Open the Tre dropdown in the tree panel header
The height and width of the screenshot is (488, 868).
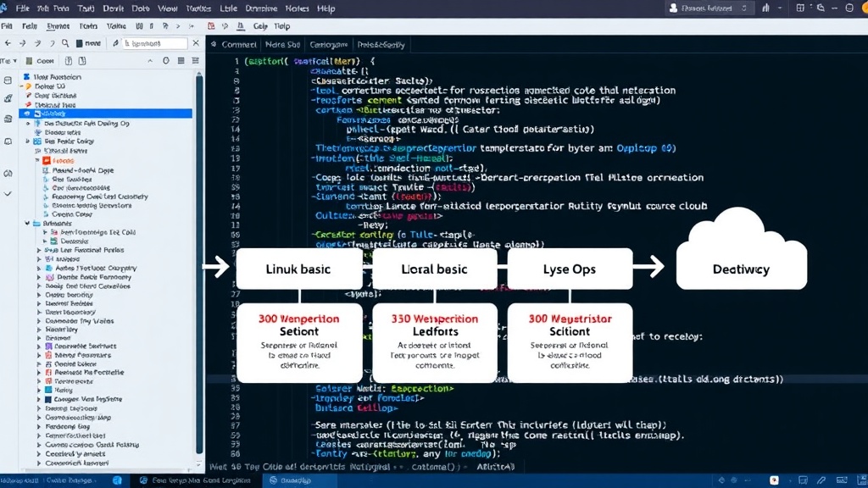8,61
